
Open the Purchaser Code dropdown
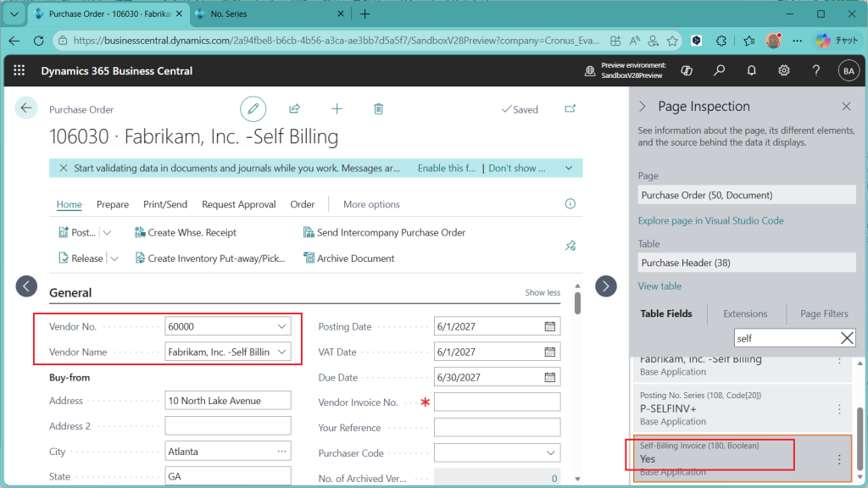pyautogui.click(x=550, y=452)
